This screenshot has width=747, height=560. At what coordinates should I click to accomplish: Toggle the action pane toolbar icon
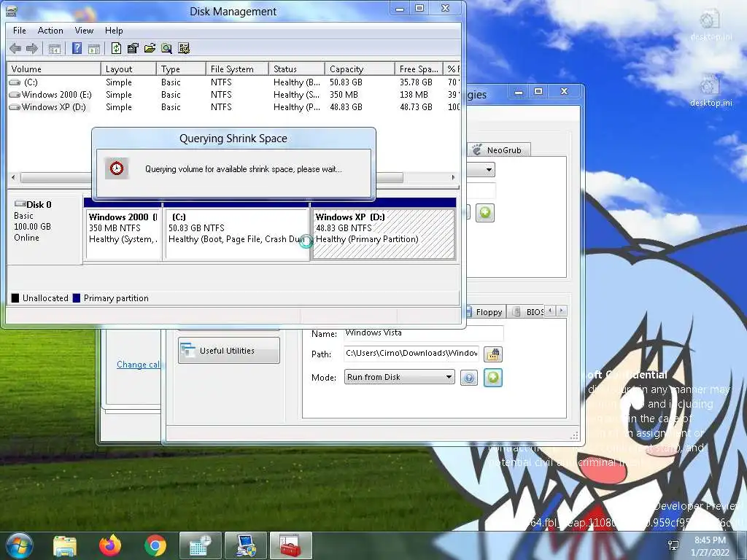click(x=94, y=49)
